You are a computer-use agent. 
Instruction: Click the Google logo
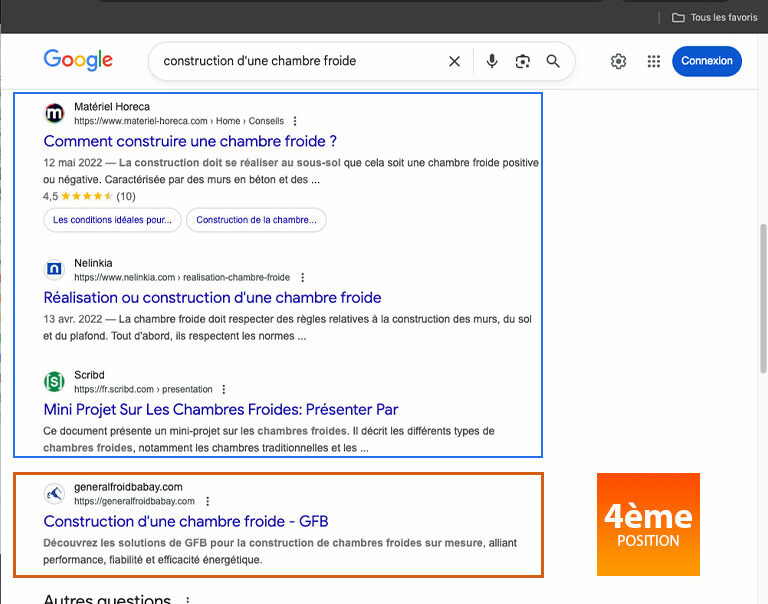point(78,60)
